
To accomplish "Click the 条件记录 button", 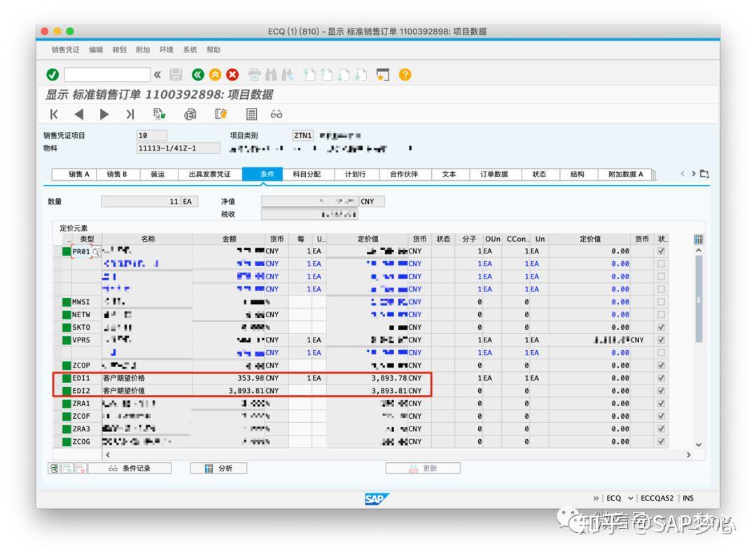I will [x=129, y=468].
